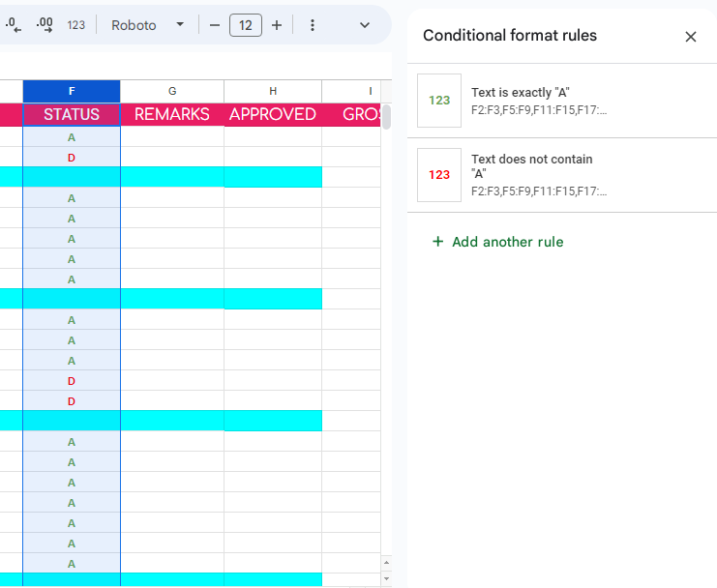Image resolution: width=717 pixels, height=588 pixels.
Task: Click the STATUS header cell
Action: 72,114
